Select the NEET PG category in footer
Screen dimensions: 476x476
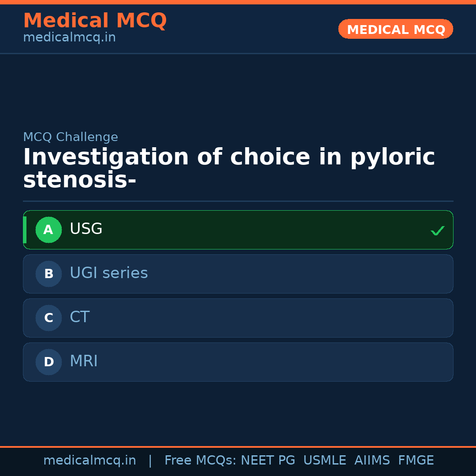pyautogui.click(x=268, y=460)
